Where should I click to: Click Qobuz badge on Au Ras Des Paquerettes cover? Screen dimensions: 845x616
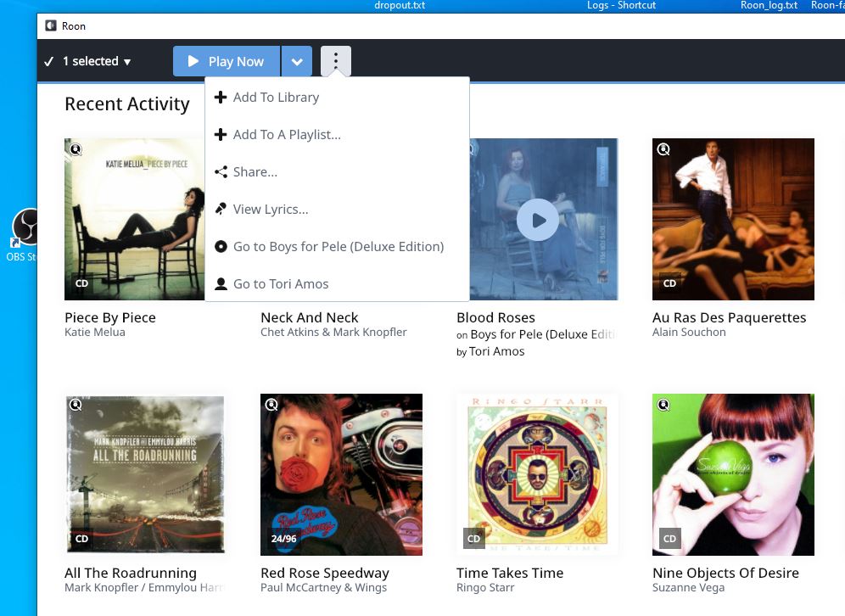[663, 149]
